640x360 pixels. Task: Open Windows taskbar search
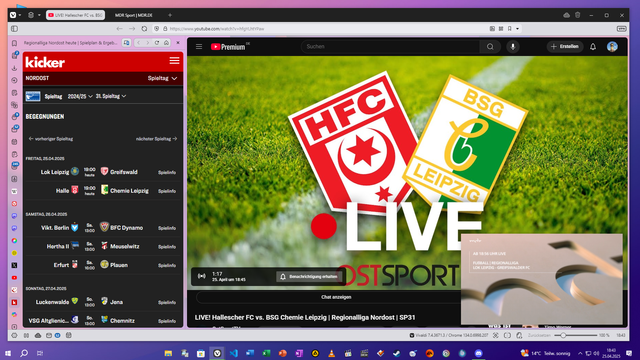[24, 353]
